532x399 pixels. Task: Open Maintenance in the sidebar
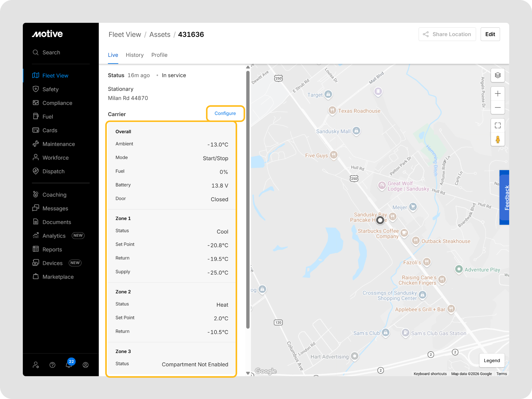coord(58,144)
